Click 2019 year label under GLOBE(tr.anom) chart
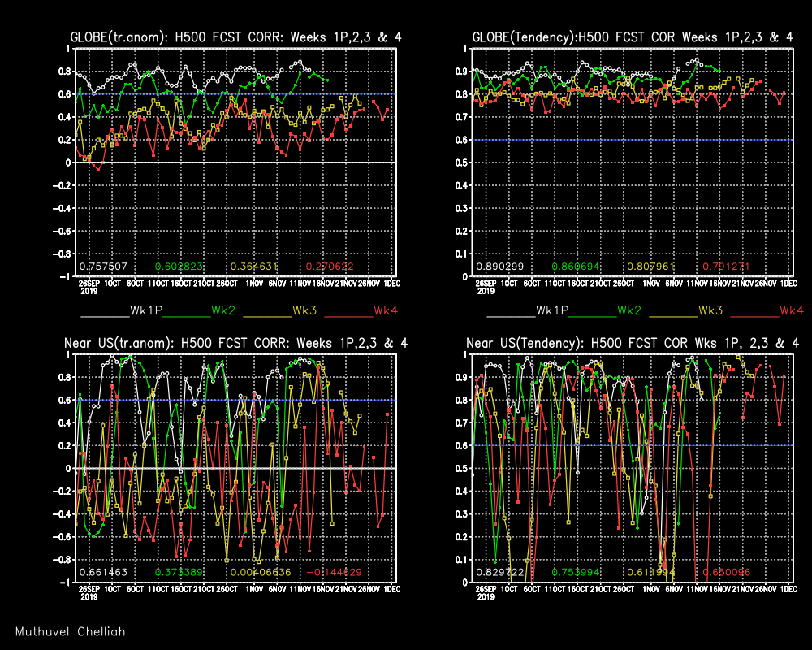This screenshot has height=650, width=812. 89,292
